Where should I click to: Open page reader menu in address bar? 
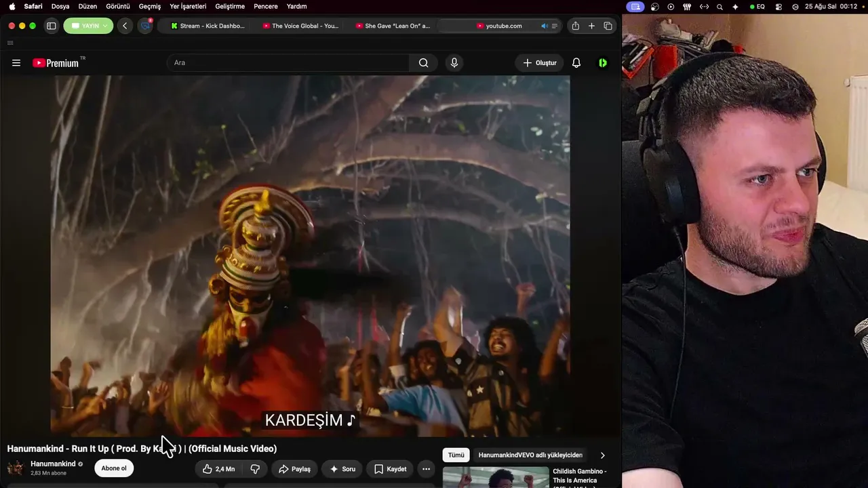click(x=555, y=26)
